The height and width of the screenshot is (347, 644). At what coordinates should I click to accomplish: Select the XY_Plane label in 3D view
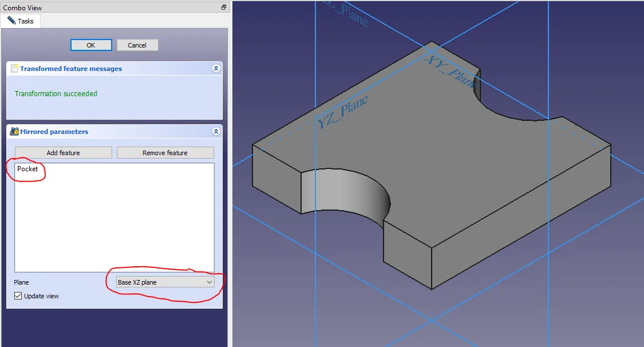pyautogui.click(x=450, y=71)
